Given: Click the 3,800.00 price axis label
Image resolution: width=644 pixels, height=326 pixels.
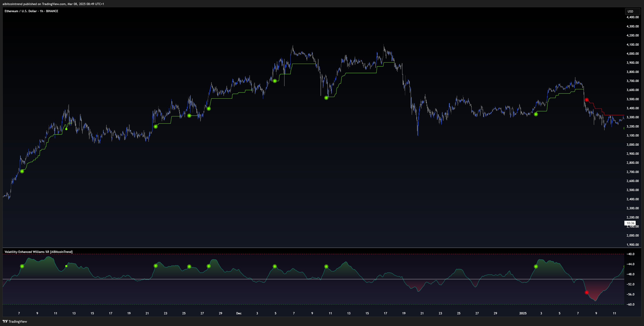Looking at the screenshot, I should pyautogui.click(x=633, y=72).
